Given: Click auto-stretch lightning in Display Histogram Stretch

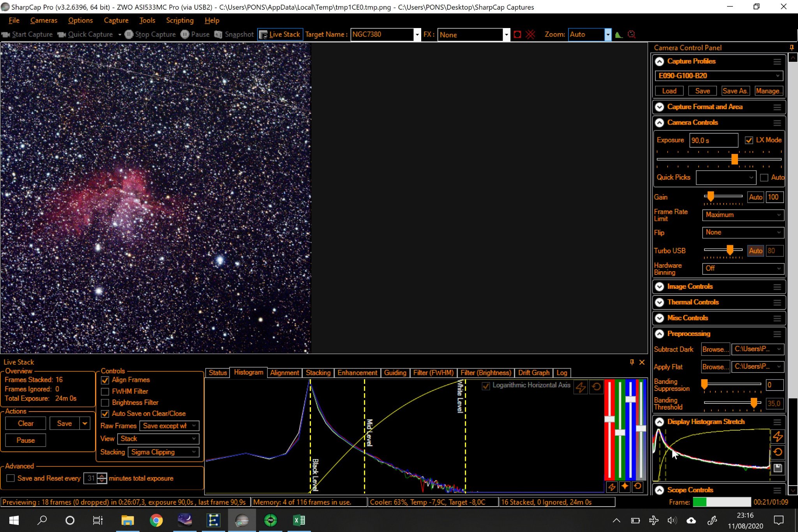Looking at the screenshot, I should 778,437.
